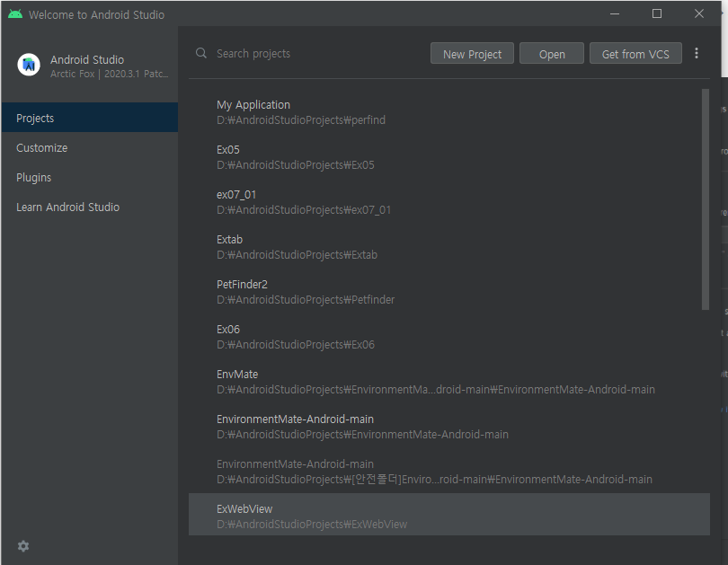The height and width of the screenshot is (565, 728).
Task: Minimize the Welcome to Android Studio window
Action: (x=615, y=13)
